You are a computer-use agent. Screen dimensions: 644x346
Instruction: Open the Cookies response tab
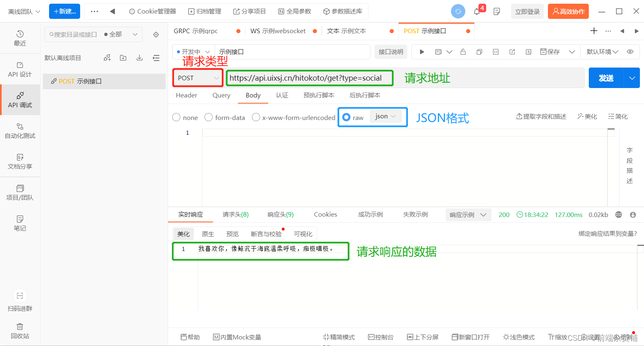[x=325, y=215]
